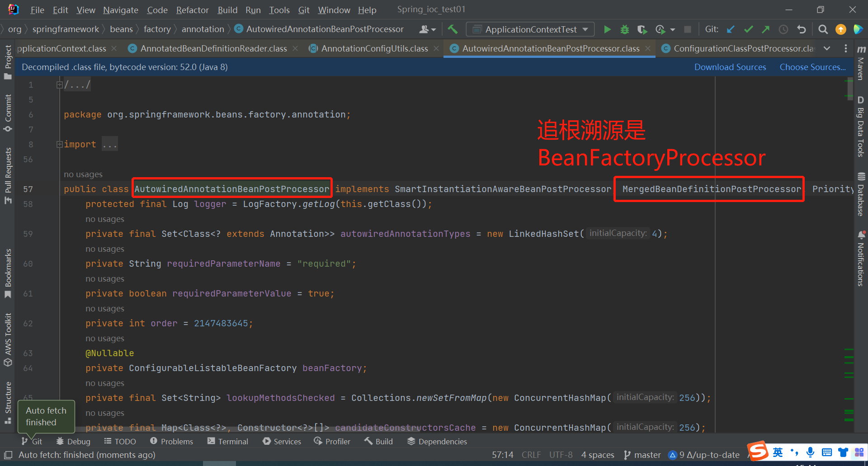Viewport: 868px width, 466px height.
Task: Show hidden editor tabs chevron
Action: pyautogui.click(x=827, y=48)
